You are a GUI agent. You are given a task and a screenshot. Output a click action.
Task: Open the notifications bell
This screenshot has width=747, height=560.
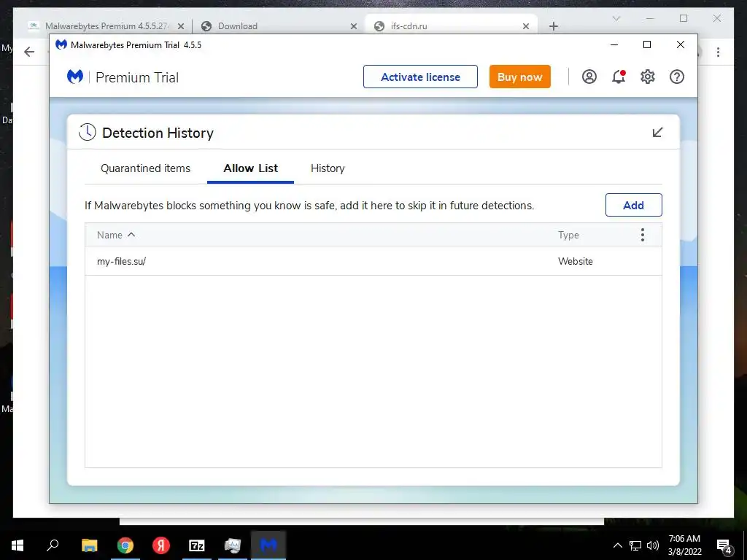pyautogui.click(x=619, y=77)
